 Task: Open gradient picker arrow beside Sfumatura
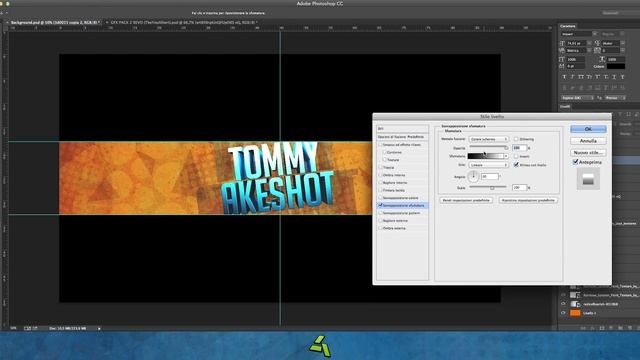pos(506,156)
